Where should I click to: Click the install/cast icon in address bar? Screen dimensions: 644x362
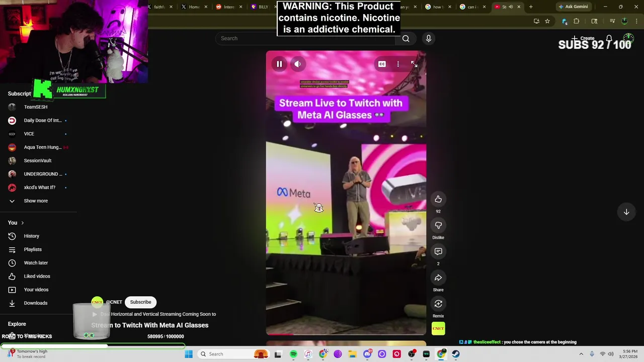click(536, 21)
